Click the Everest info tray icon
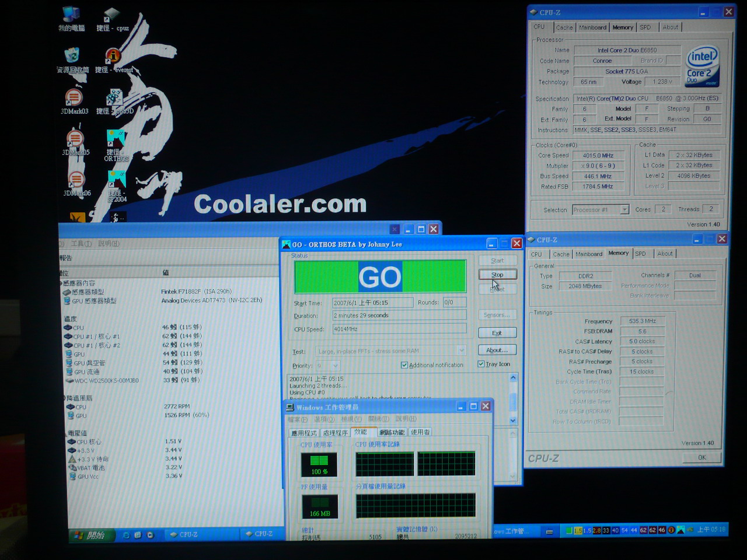The width and height of the screenshot is (747, 560). [671, 530]
